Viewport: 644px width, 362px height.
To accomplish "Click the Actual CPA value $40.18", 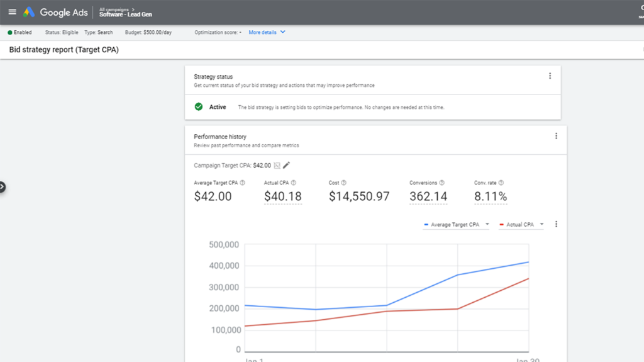I will click(282, 196).
